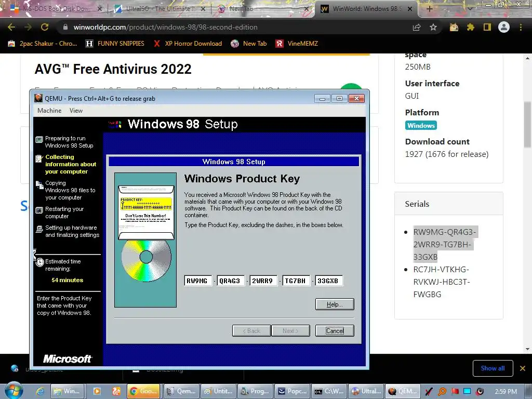Close the WinWorld: Windows 98 tab
Image resolution: width=532 pixels, height=399 pixels.
(x=410, y=9)
